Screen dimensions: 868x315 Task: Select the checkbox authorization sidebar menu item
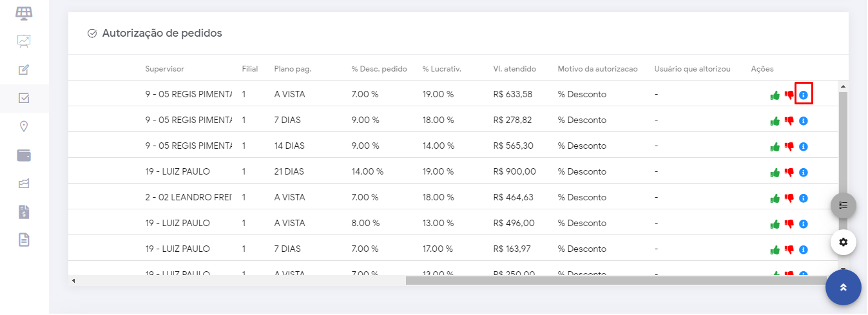(x=24, y=99)
